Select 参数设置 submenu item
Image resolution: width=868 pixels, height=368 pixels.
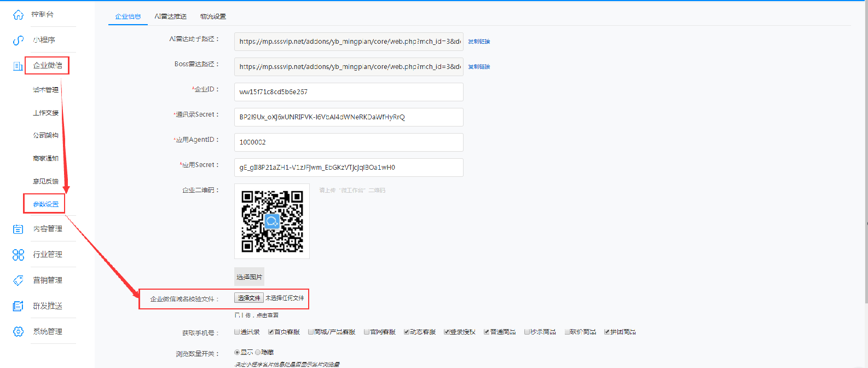click(x=45, y=204)
